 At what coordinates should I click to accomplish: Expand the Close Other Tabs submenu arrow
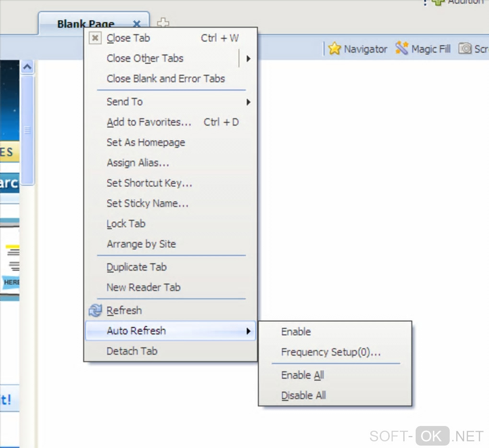[248, 58]
